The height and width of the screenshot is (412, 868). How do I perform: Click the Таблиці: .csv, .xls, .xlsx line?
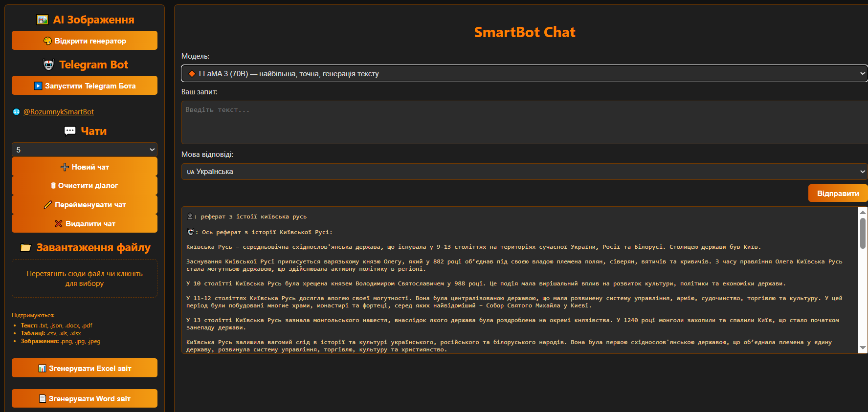(51, 333)
